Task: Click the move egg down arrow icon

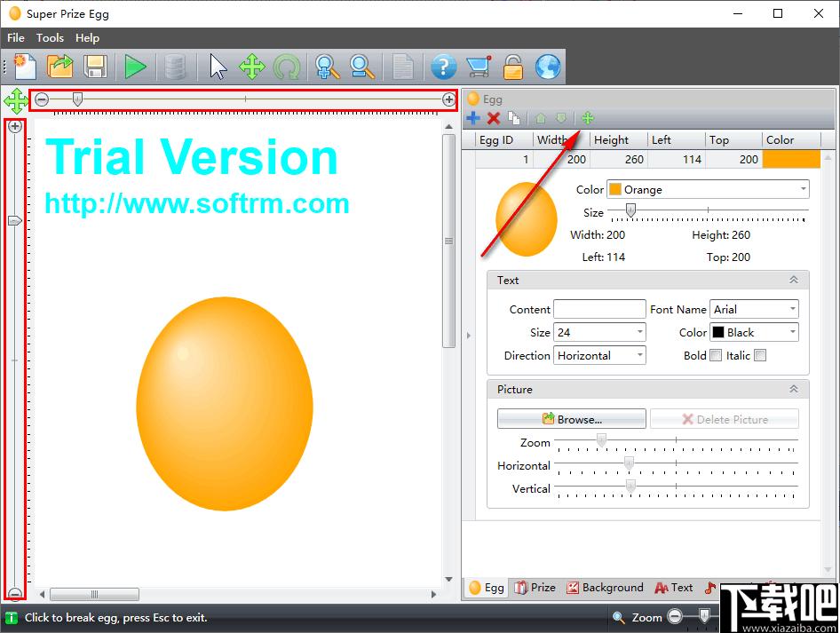Action: point(560,118)
